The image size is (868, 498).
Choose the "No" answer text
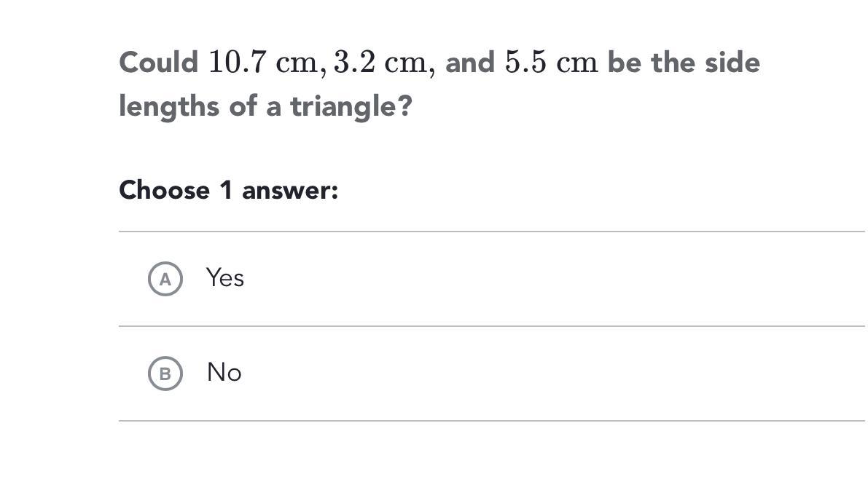pos(224,373)
